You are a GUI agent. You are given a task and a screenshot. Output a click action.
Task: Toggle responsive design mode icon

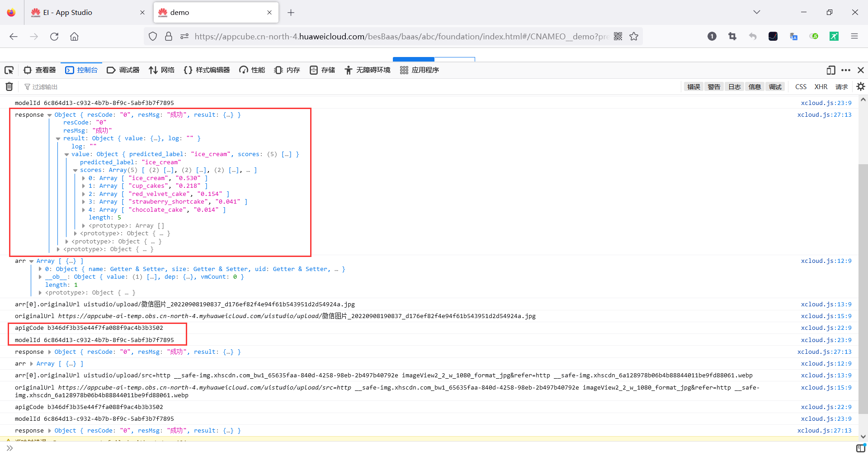(830, 70)
